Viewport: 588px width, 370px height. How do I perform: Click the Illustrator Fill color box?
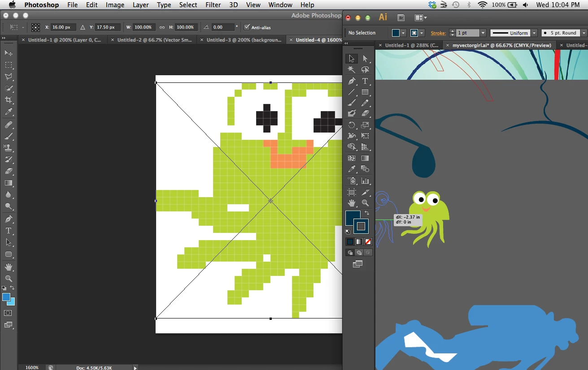click(352, 219)
